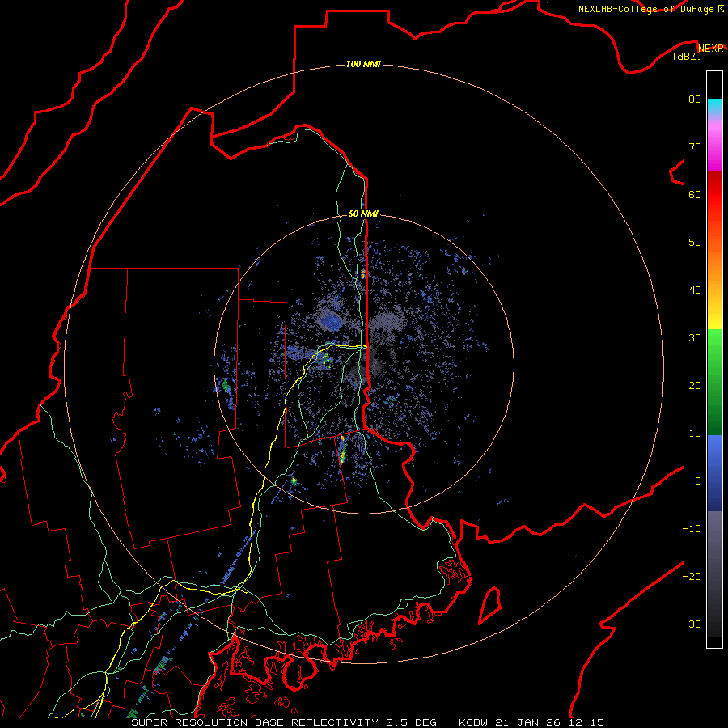Click the -20 value on the dBZ scale

click(692, 577)
